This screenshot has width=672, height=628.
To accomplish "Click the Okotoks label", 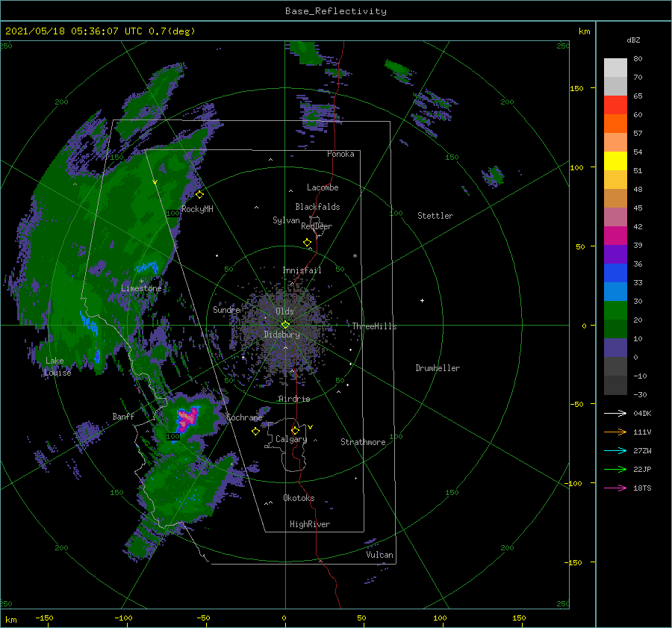I will pos(299,498).
